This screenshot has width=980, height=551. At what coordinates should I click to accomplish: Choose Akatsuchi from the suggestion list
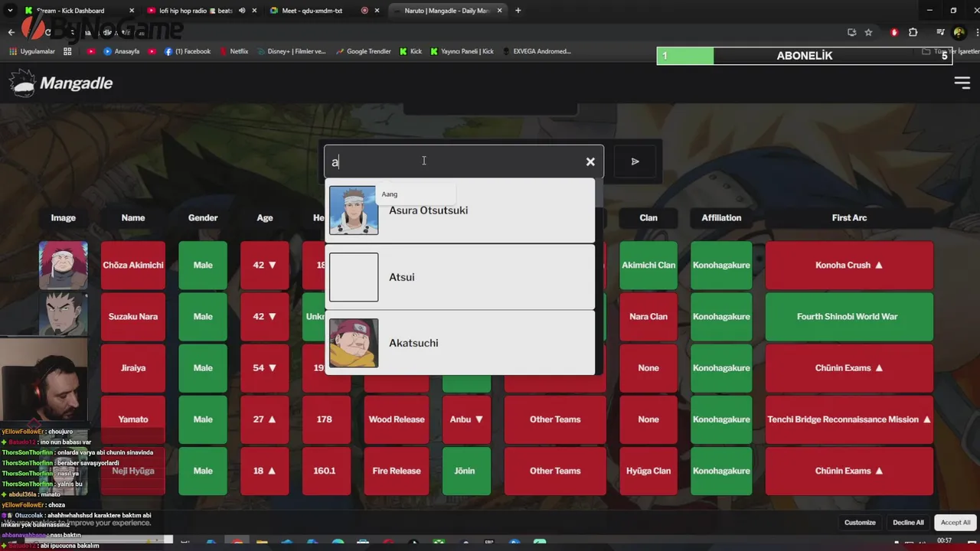pyautogui.click(x=459, y=343)
